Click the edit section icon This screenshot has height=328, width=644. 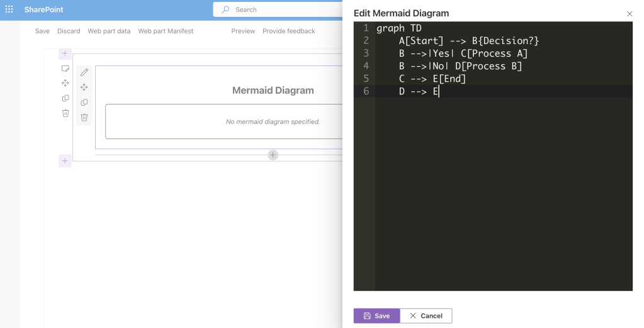(65, 68)
